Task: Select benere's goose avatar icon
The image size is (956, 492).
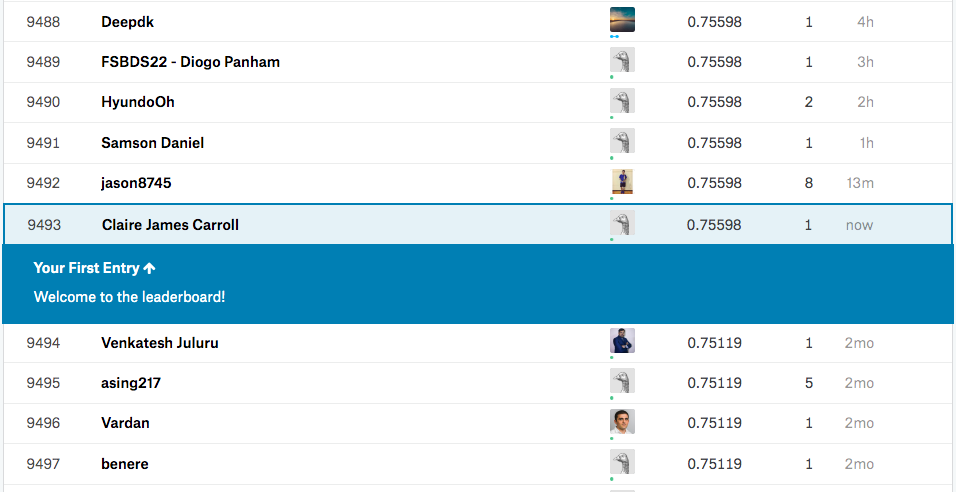Action: click(622, 462)
